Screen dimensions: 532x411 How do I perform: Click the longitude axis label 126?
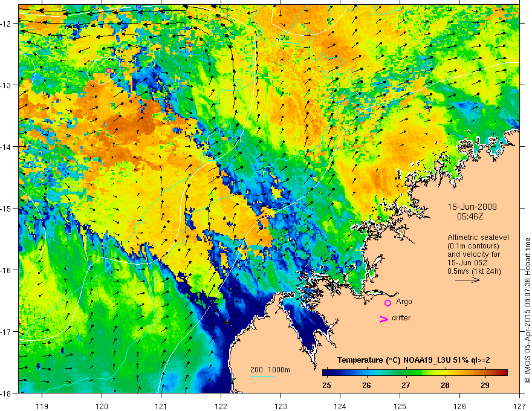pos(459,406)
